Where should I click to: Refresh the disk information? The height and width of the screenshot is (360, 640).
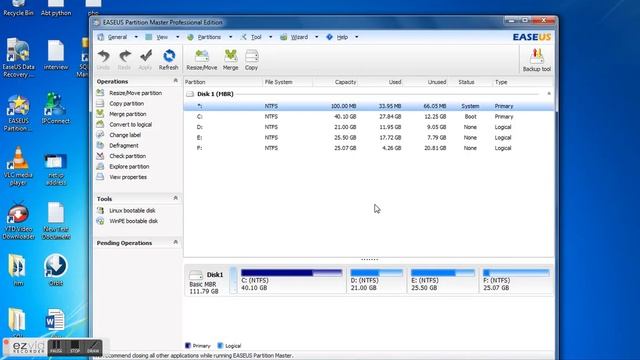tap(169, 60)
